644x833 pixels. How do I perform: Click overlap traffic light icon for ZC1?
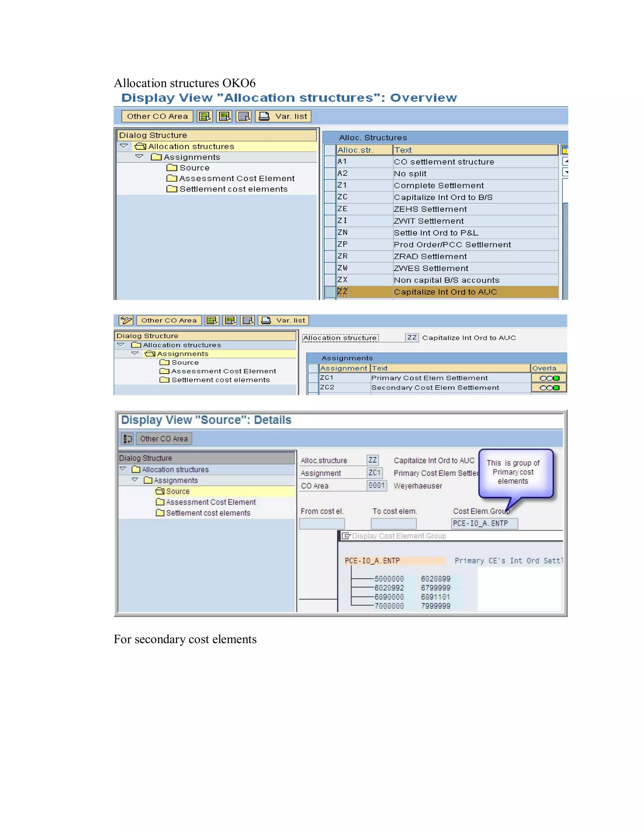(x=549, y=378)
